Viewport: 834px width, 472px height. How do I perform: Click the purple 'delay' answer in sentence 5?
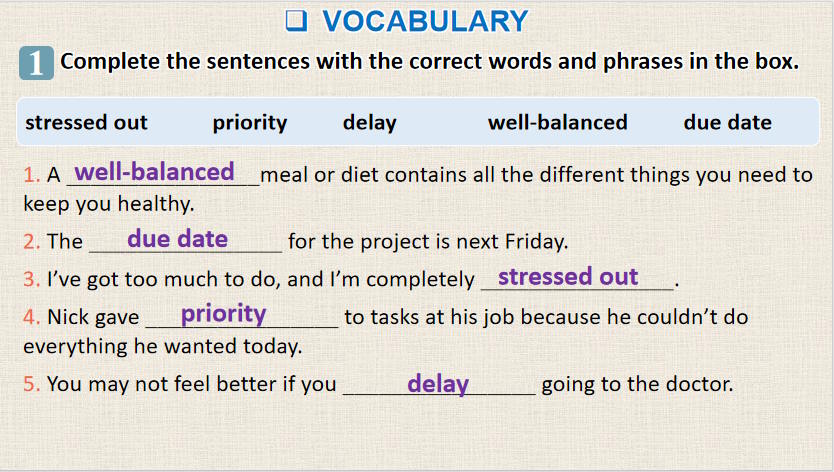438,383
